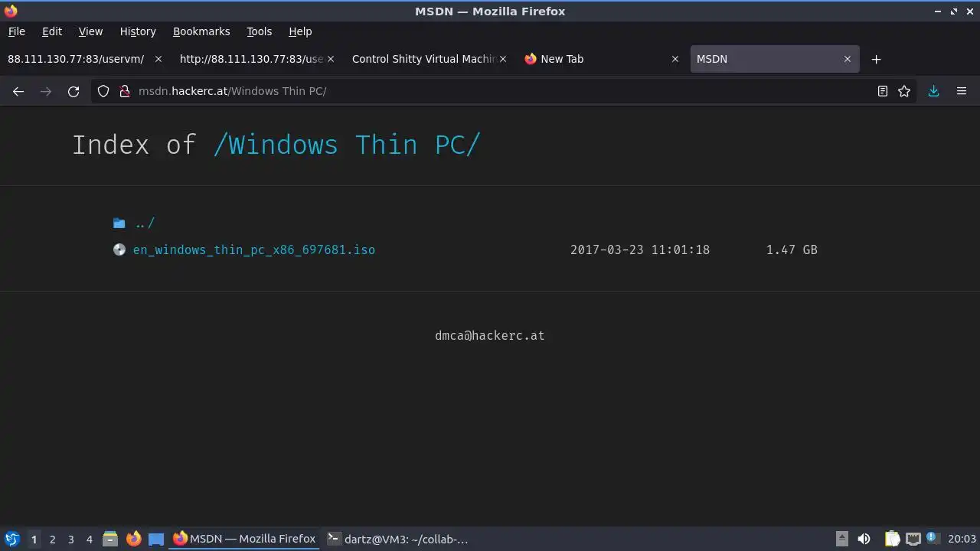The image size is (980, 551).
Task: Open the File menu
Action: (x=16, y=31)
